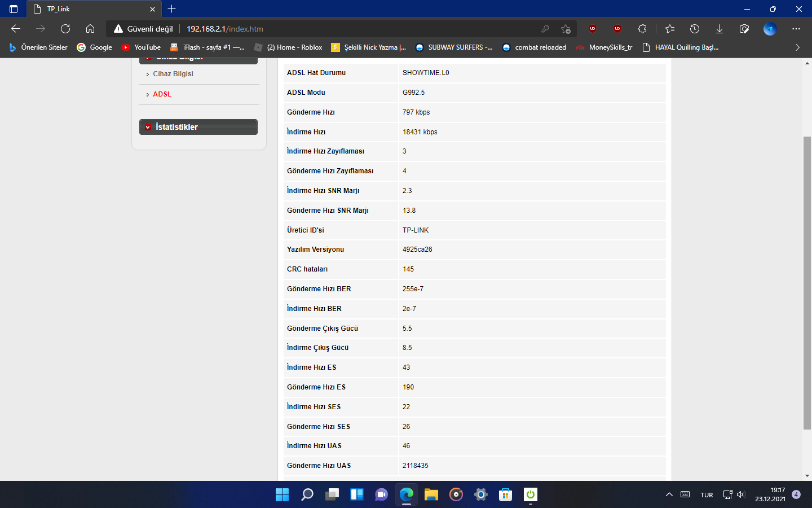Open the Şekilli Nick Yazma bookmark
Image resolution: width=812 pixels, height=508 pixels.
[369, 47]
